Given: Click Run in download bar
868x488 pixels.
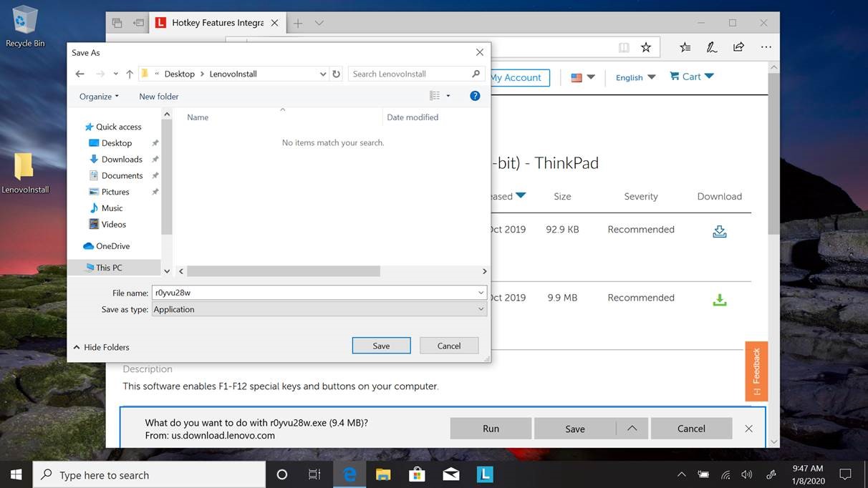Looking at the screenshot, I should click(x=491, y=428).
